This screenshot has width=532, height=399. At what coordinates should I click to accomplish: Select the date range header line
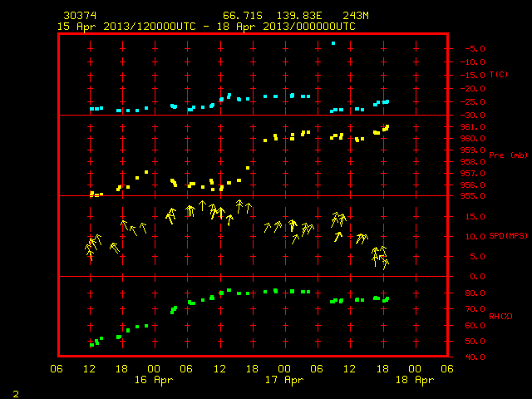[x=206, y=27]
